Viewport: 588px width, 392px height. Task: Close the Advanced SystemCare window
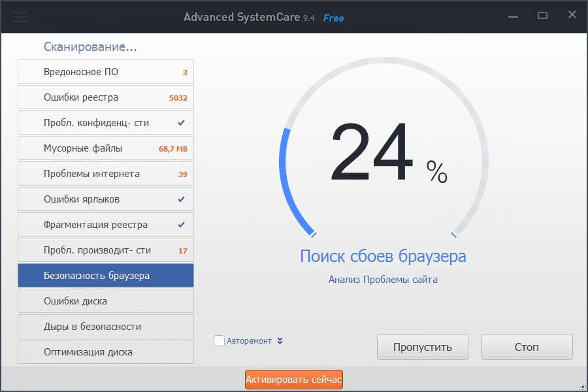572,14
